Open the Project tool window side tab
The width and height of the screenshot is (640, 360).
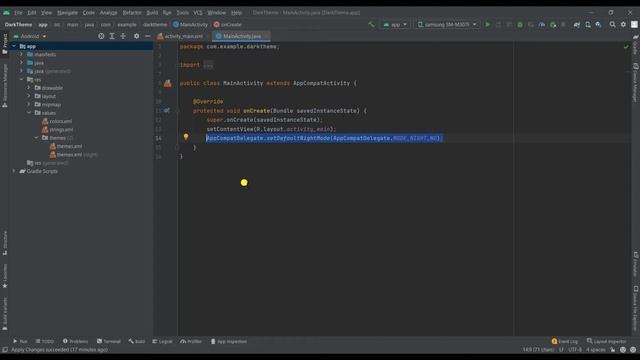(5, 44)
